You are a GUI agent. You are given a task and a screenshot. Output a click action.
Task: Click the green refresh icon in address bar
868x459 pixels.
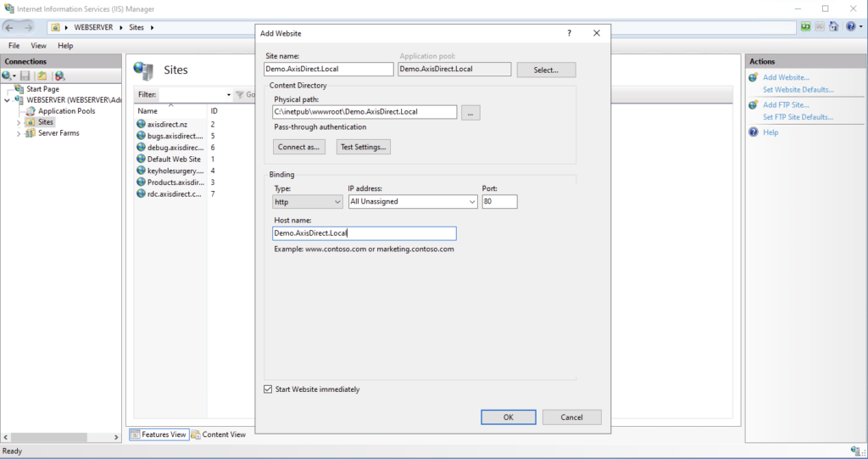(805, 26)
